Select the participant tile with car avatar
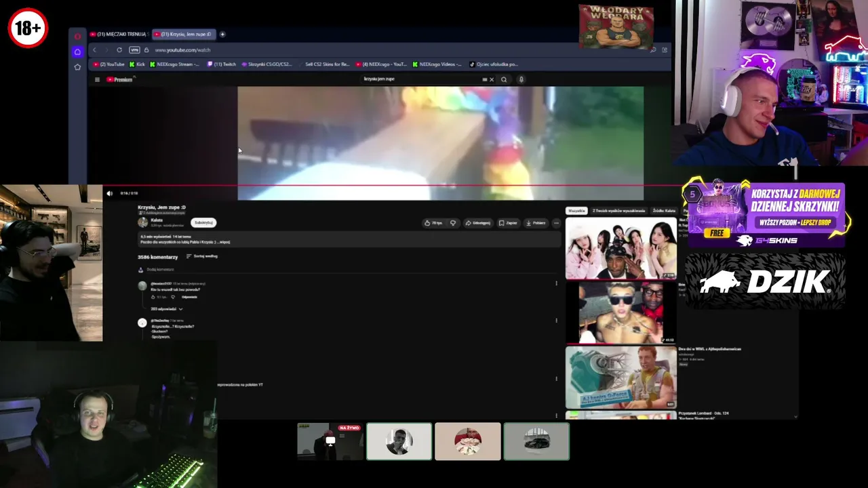868x488 pixels. click(536, 441)
